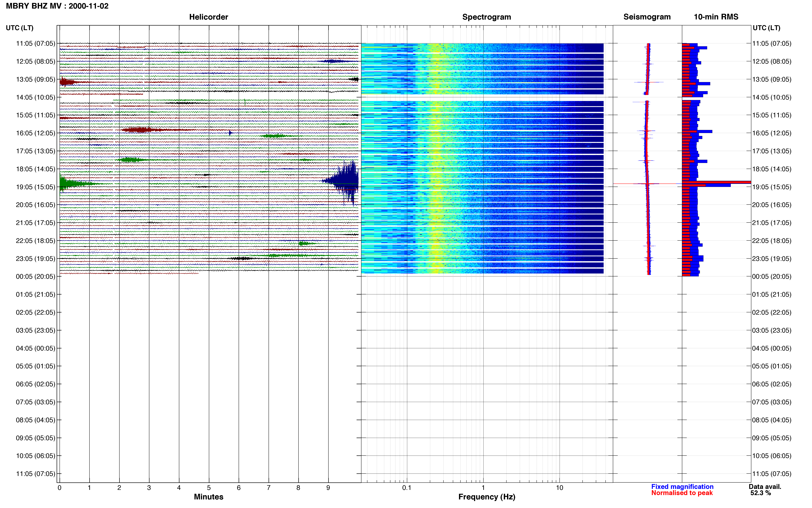
Task: Click Helicorder-side time label "01:05 (21:05)"
Action: pyautogui.click(x=36, y=295)
